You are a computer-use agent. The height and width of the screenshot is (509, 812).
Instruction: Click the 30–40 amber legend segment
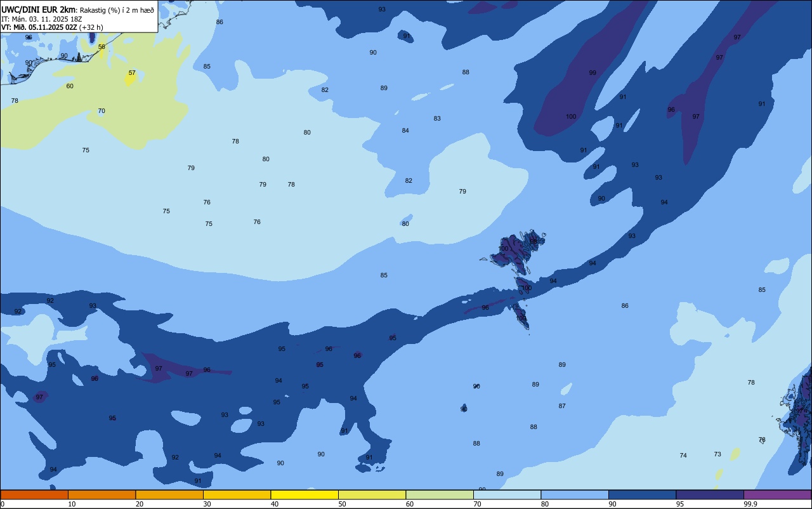(237, 495)
